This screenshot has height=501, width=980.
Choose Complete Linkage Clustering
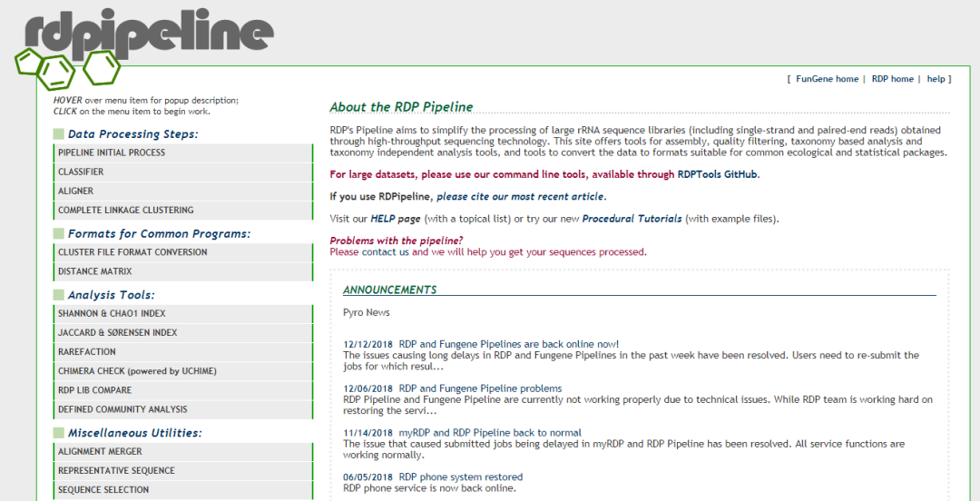[x=183, y=211]
